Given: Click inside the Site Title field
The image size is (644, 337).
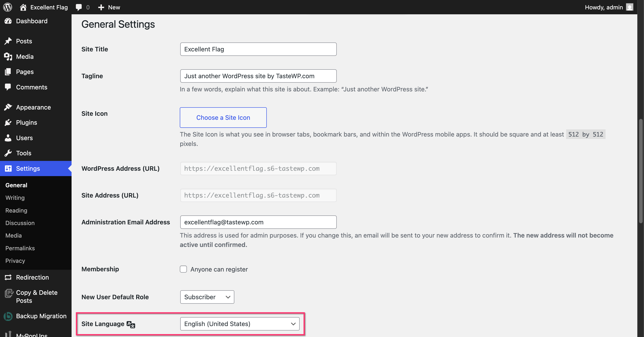Looking at the screenshot, I should click(x=258, y=49).
